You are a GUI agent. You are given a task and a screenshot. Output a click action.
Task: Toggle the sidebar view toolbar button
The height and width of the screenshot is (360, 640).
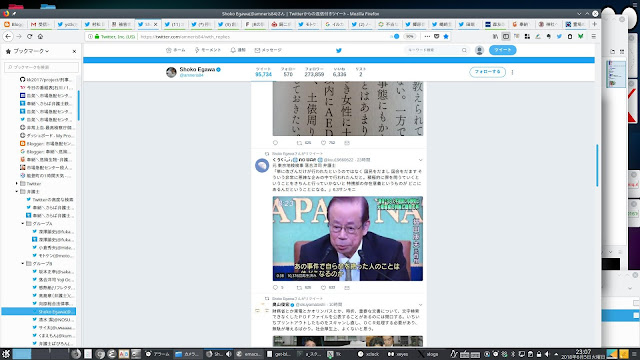506,36
